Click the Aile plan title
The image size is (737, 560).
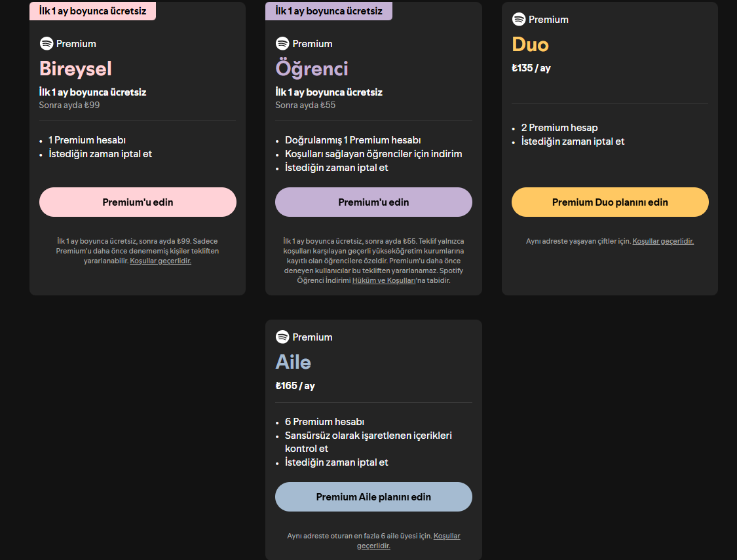[293, 362]
